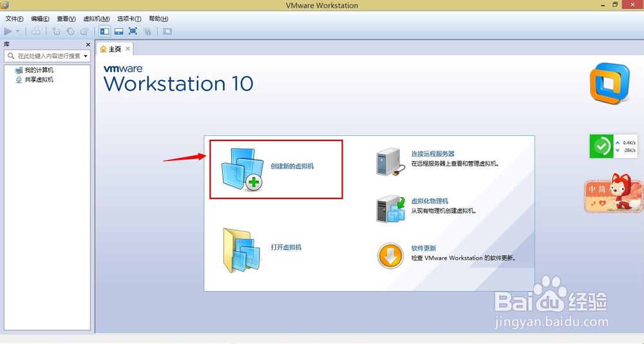Select 共享虚拟机 in the library tree
Image resolution: width=644 pixels, height=344 pixels.
(x=39, y=80)
